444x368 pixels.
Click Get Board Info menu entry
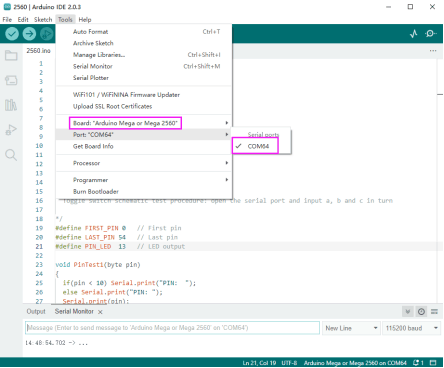(144, 146)
